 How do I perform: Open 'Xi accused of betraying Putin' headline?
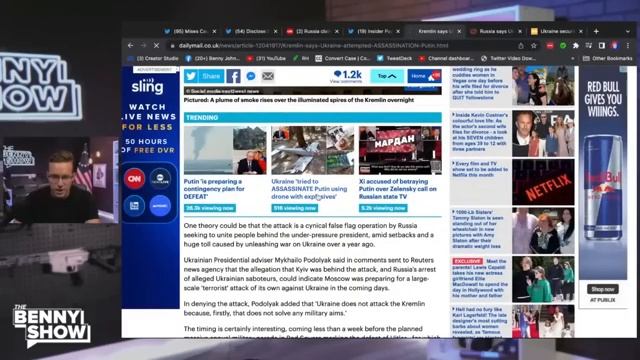[398, 189]
